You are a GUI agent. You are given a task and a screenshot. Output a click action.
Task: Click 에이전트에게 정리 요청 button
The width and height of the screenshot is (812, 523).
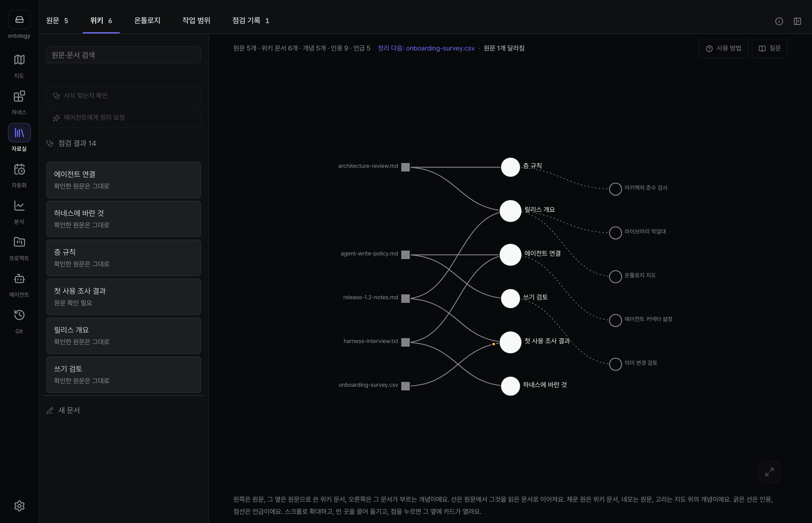(x=123, y=117)
